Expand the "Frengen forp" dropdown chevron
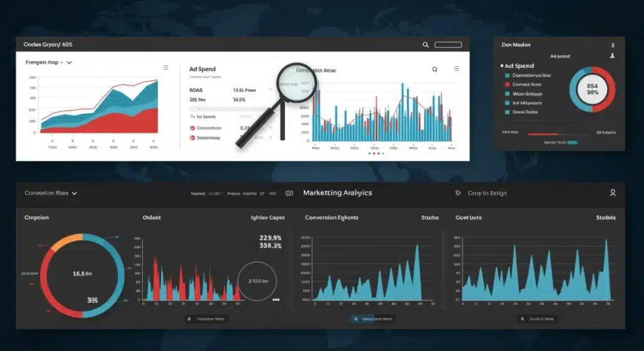The width and height of the screenshot is (644, 351). [69, 63]
